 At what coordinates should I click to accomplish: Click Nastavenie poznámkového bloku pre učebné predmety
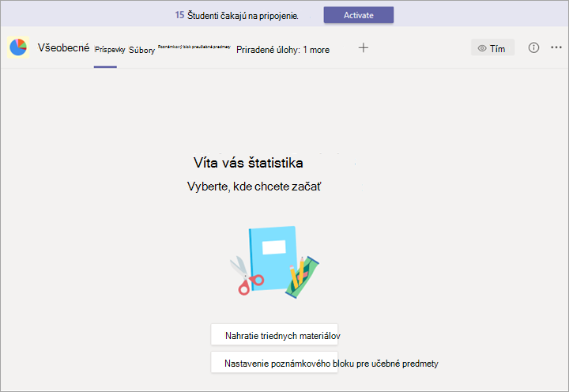274,362
